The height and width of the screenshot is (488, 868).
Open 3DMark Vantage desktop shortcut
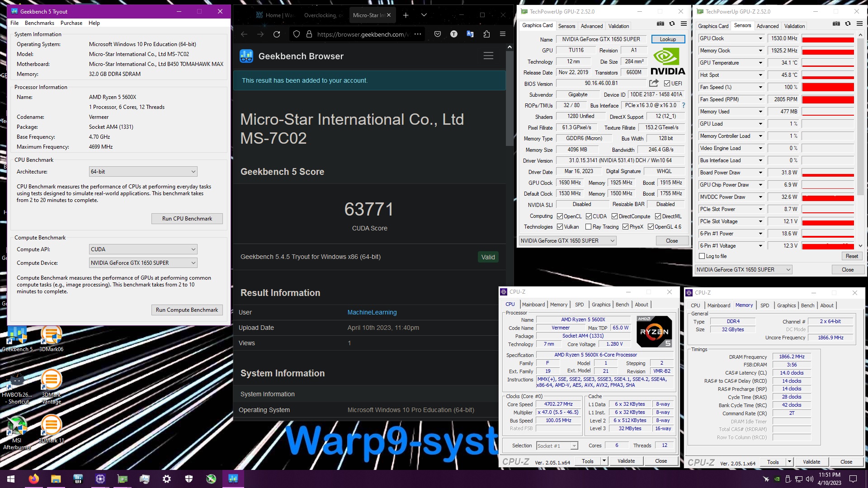pyautogui.click(x=51, y=386)
